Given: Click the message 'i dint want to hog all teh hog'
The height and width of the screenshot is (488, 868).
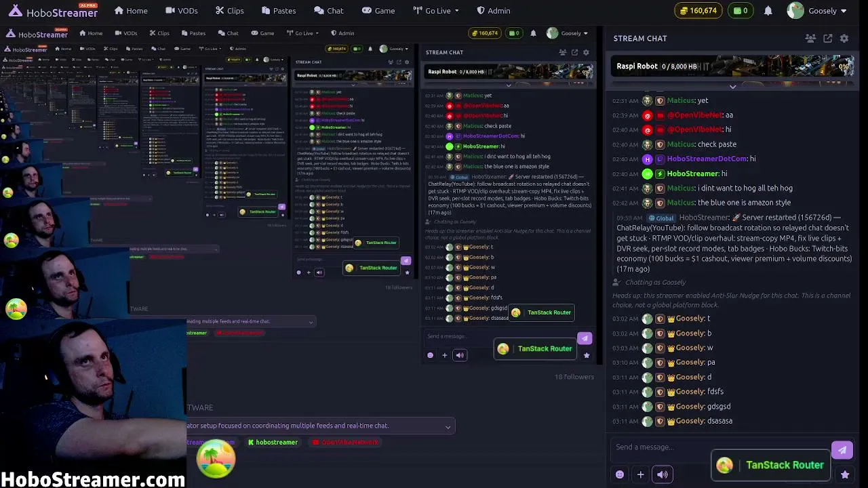Looking at the screenshot, I should click(x=745, y=188).
